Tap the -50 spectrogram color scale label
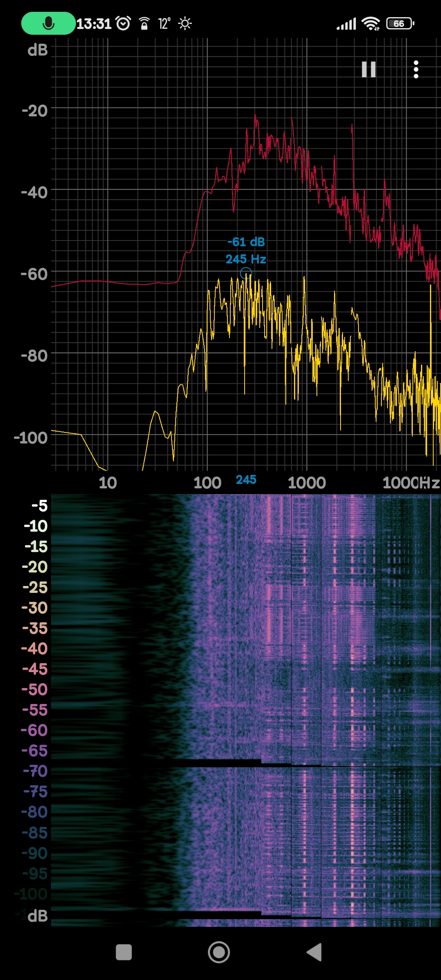The image size is (441, 980). (35, 690)
